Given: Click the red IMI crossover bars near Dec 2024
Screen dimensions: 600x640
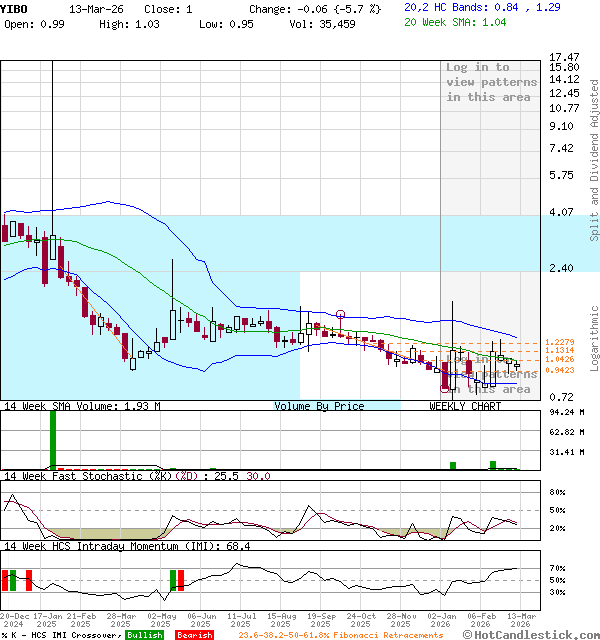Looking at the screenshot, I should (x=15, y=580).
